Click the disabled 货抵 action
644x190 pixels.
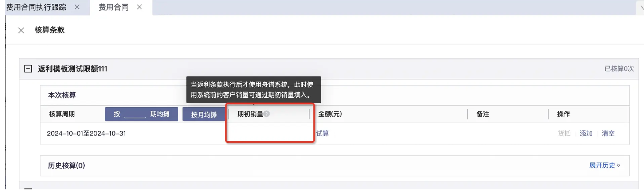564,134
